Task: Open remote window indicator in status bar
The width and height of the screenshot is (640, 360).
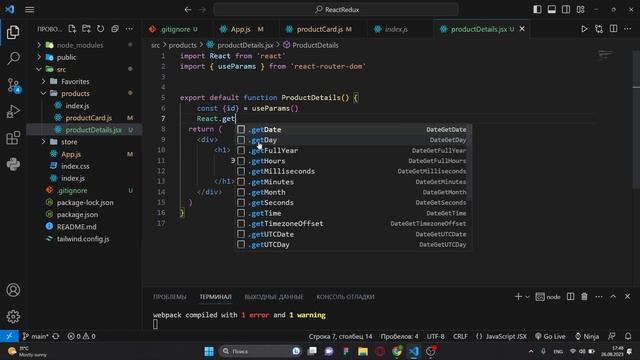Action: pyautogui.click(x=9, y=336)
